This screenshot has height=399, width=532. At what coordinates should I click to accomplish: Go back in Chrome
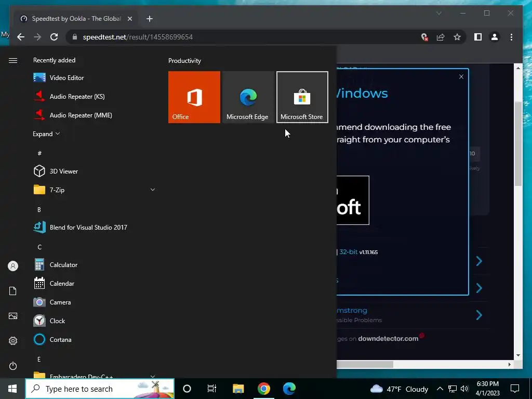[21, 37]
